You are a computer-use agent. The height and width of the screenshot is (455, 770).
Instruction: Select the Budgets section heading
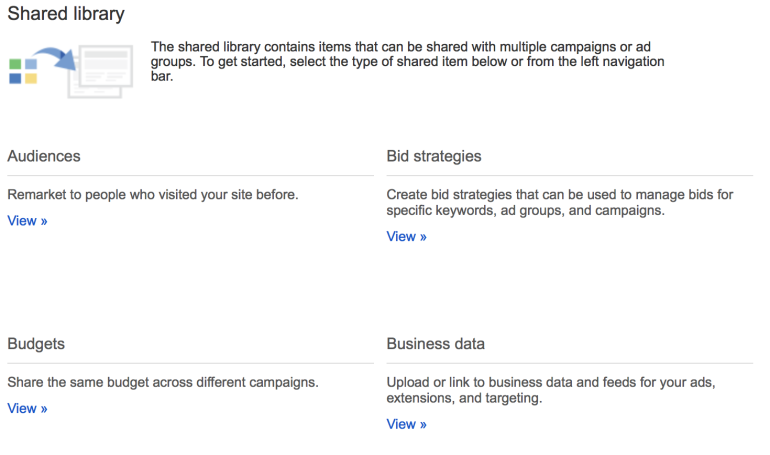(36, 344)
